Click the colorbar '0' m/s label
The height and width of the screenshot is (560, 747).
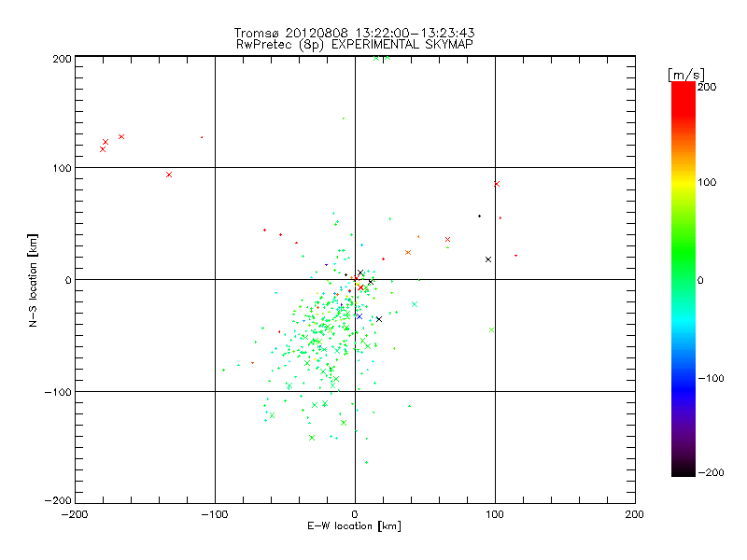tap(700, 280)
